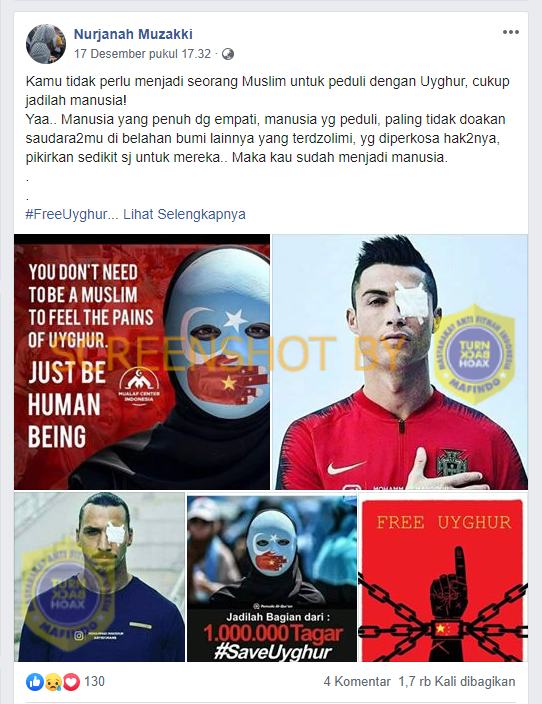Image resolution: width=542 pixels, height=704 pixels.
Task: Open post timestamp 17 Desember pukul 17.32
Action: pos(142,54)
